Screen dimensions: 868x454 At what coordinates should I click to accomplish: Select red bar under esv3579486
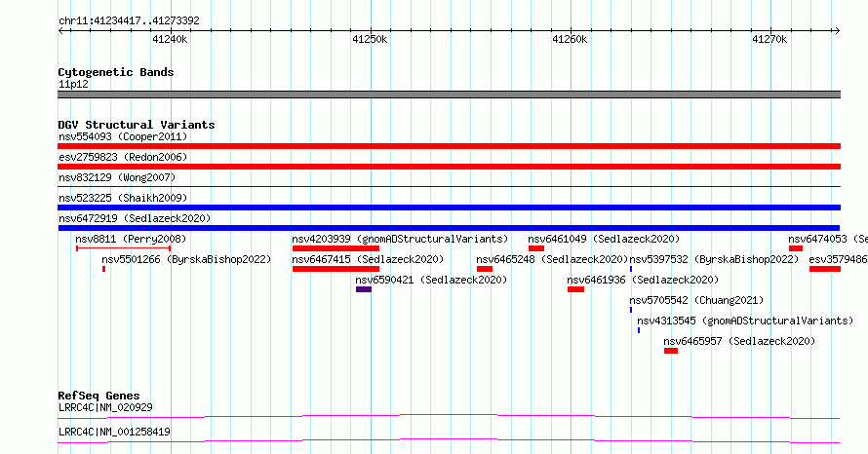pos(825,269)
